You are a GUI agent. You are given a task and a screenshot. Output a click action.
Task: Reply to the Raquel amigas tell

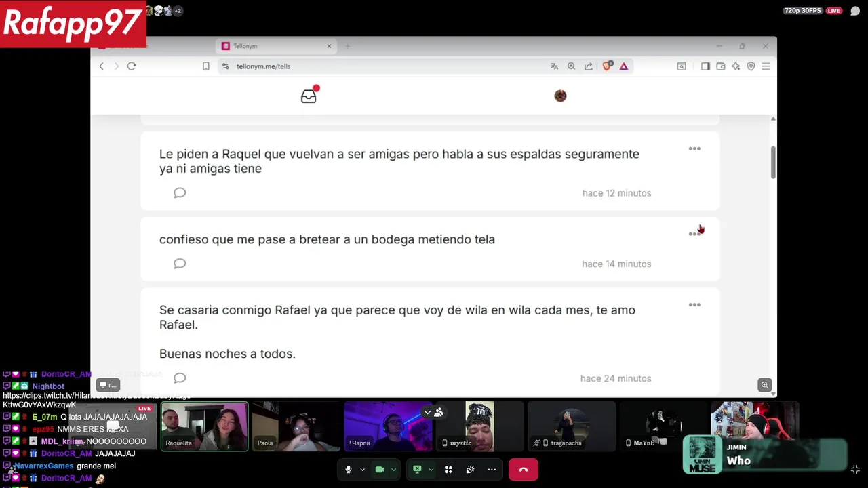click(180, 193)
